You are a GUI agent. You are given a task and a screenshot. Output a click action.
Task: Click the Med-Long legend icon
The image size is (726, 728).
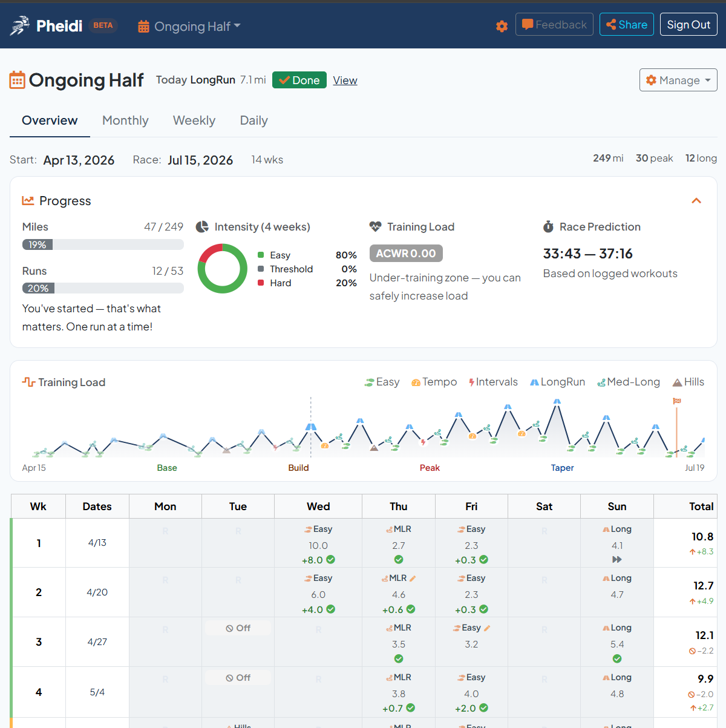point(601,382)
